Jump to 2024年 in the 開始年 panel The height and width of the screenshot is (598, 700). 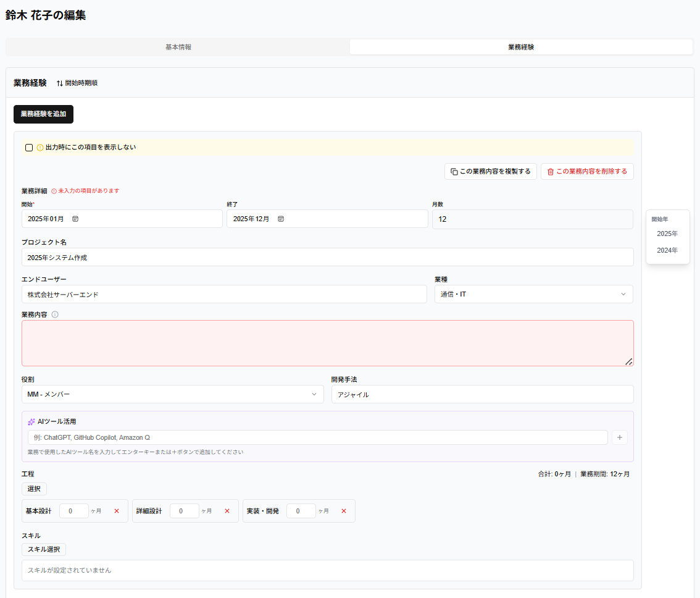(667, 250)
